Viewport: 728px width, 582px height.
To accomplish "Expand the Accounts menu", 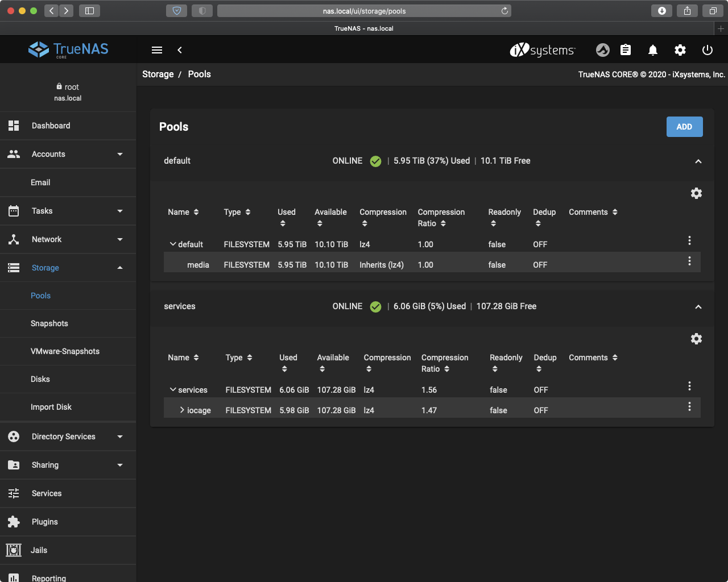I will [x=68, y=154].
